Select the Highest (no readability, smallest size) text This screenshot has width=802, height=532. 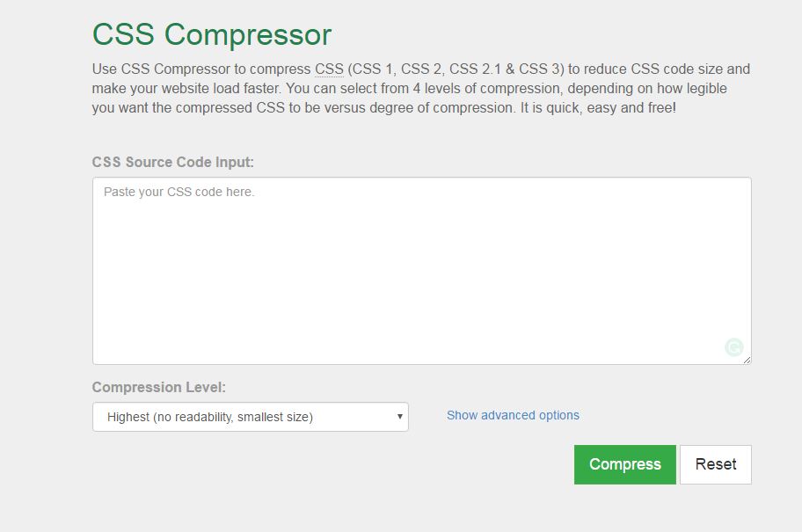click(x=210, y=417)
